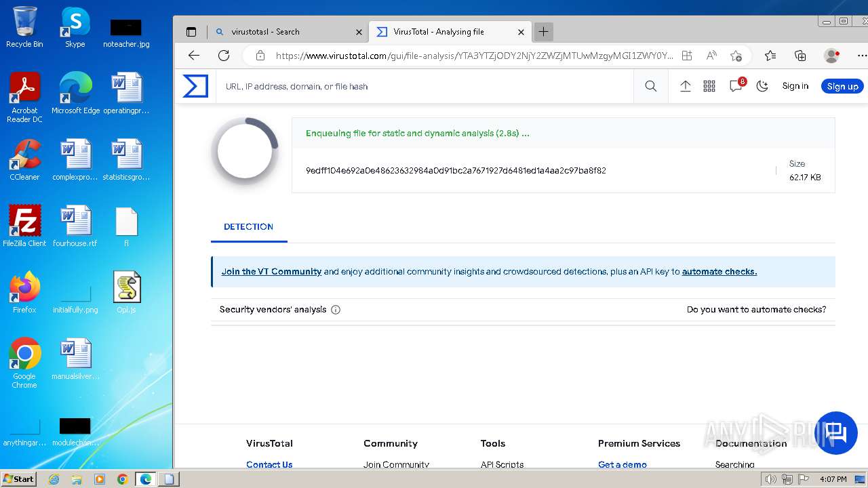Click Do you want to automate checks?
The height and width of the screenshot is (488, 868).
click(x=757, y=310)
